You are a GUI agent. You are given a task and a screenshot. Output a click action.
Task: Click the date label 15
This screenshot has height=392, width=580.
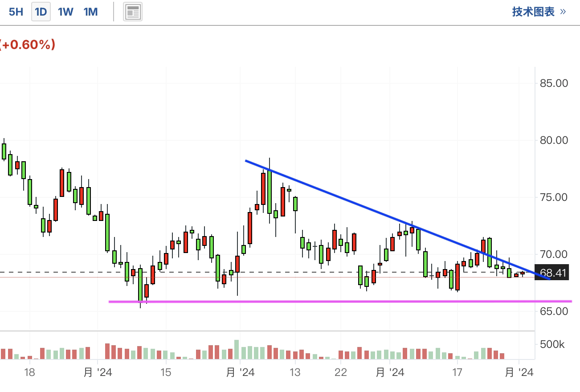[165, 372]
